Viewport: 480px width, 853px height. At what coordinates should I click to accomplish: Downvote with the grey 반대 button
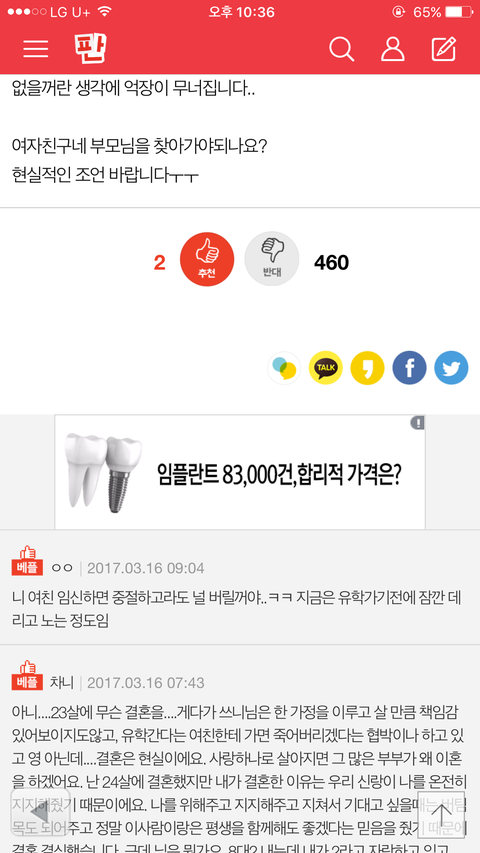272,259
